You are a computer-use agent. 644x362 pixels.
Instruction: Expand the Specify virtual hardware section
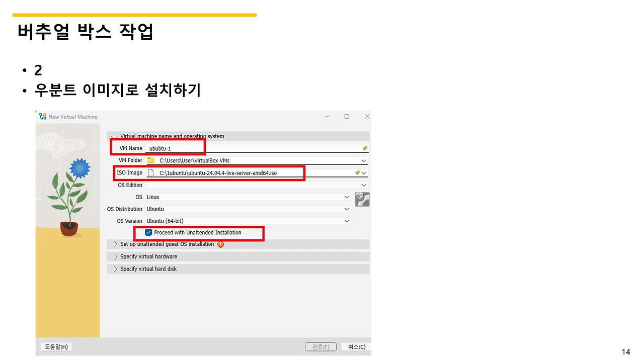[x=114, y=256]
